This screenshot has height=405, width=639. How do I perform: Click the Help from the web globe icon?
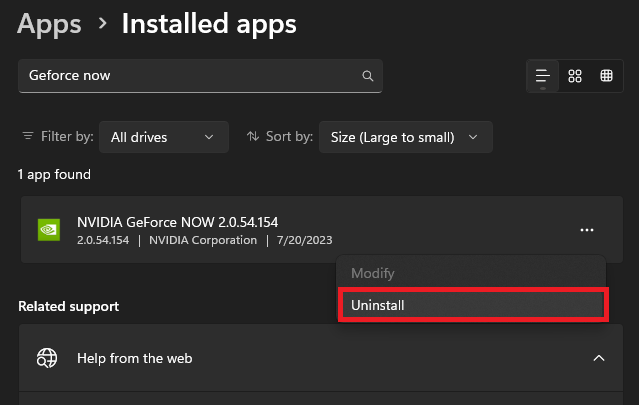click(47, 358)
